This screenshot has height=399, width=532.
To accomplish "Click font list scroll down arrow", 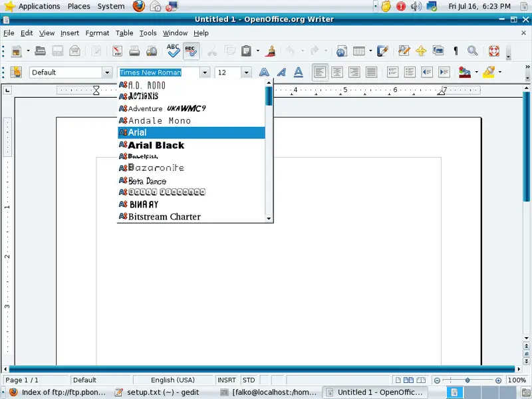I will (x=269, y=219).
